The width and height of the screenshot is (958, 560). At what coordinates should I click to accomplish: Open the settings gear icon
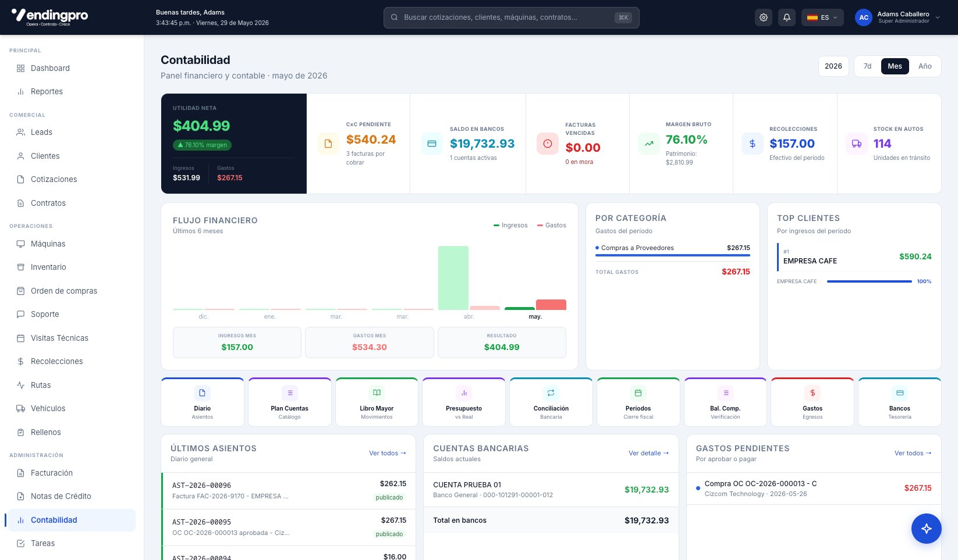coord(764,17)
